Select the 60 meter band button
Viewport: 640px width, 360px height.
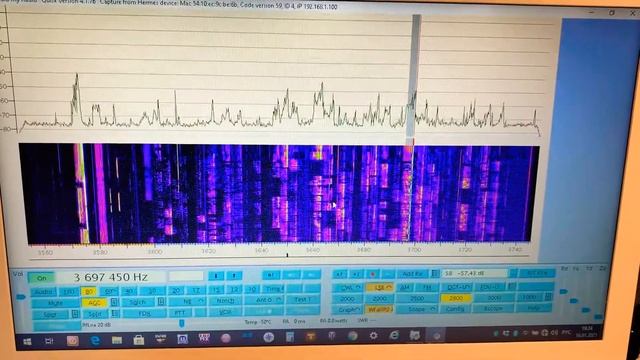109,291
